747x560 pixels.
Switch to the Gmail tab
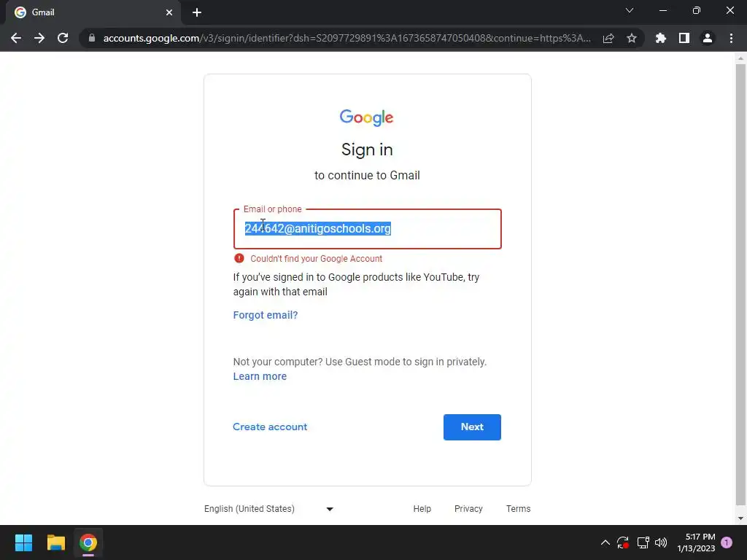(93, 12)
